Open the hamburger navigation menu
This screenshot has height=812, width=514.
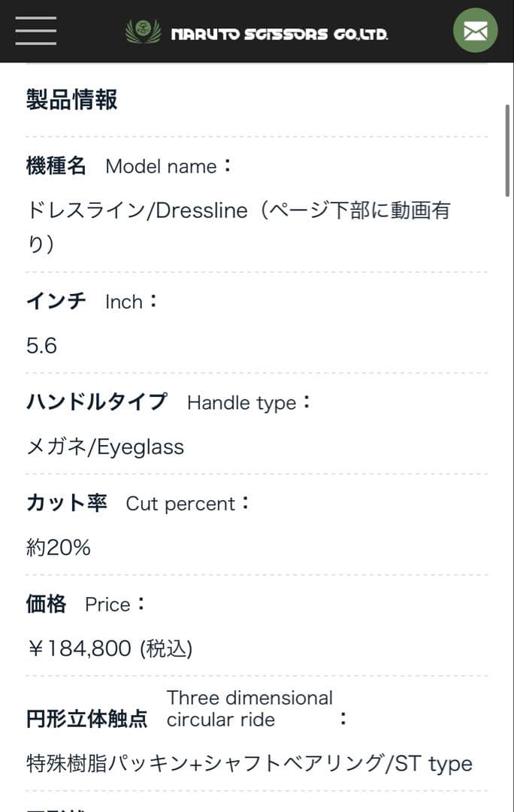pos(35,31)
